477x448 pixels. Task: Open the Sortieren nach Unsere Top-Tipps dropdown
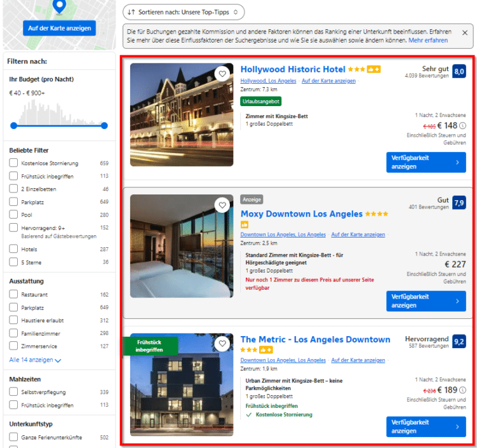coord(184,12)
